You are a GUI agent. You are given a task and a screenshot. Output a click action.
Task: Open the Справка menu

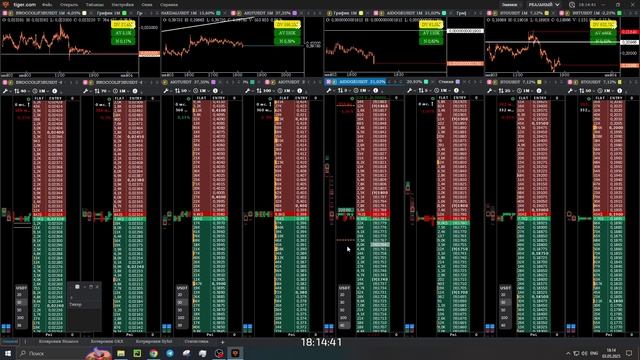(169, 5)
